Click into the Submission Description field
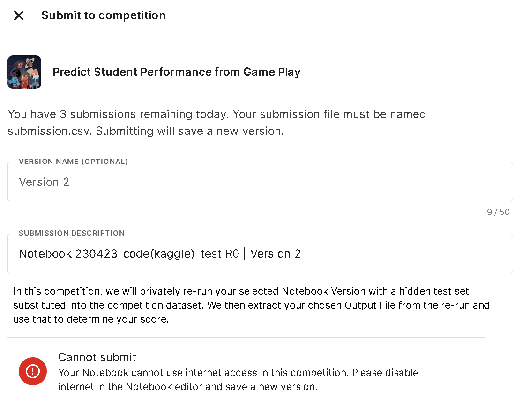 260,254
